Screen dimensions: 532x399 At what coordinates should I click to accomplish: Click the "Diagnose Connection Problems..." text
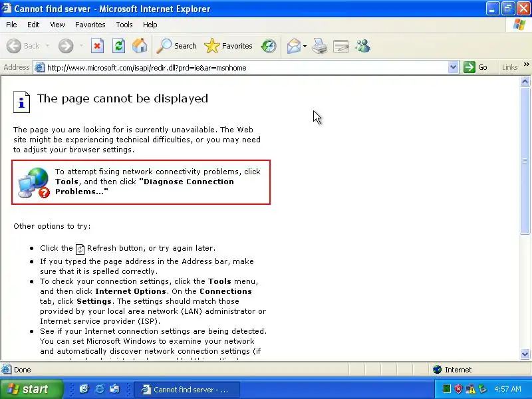144,187
